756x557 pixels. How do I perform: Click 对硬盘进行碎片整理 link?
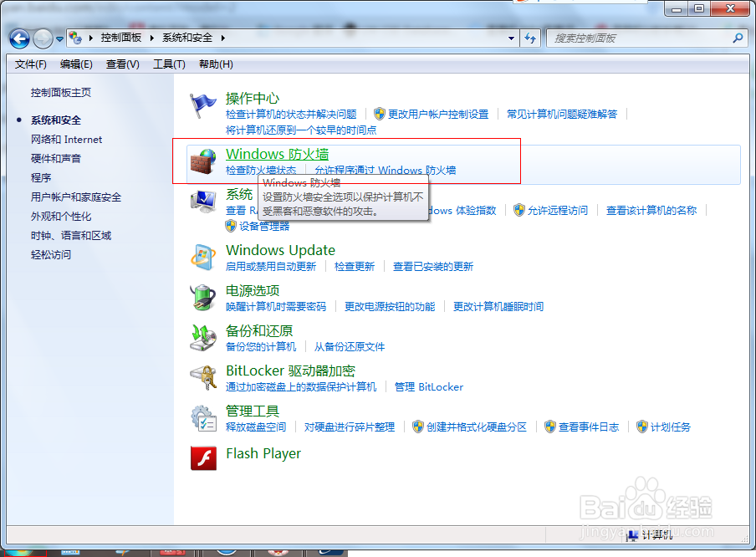[x=349, y=427]
